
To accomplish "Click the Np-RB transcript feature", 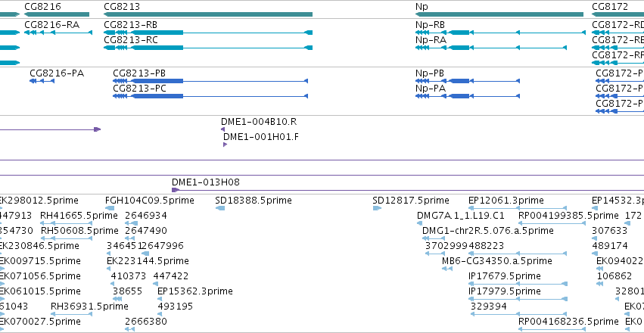I will pyautogui.click(x=501, y=33).
